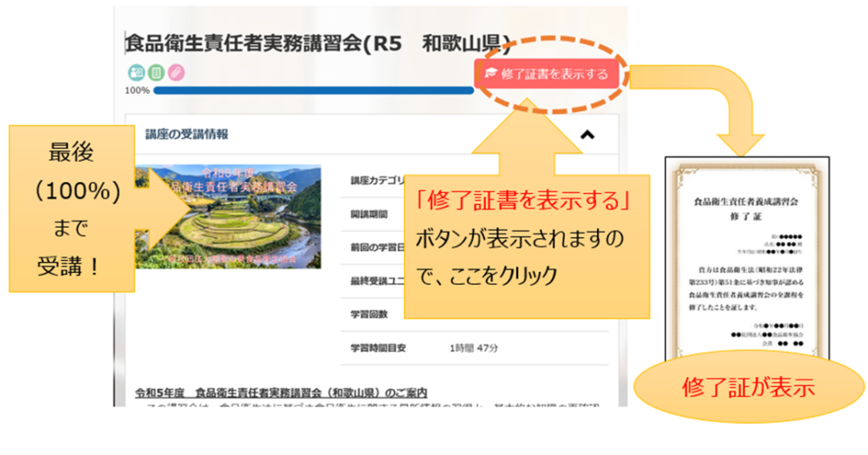Click the 1時間 47分 value
868x455 pixels.
(474, 348)
